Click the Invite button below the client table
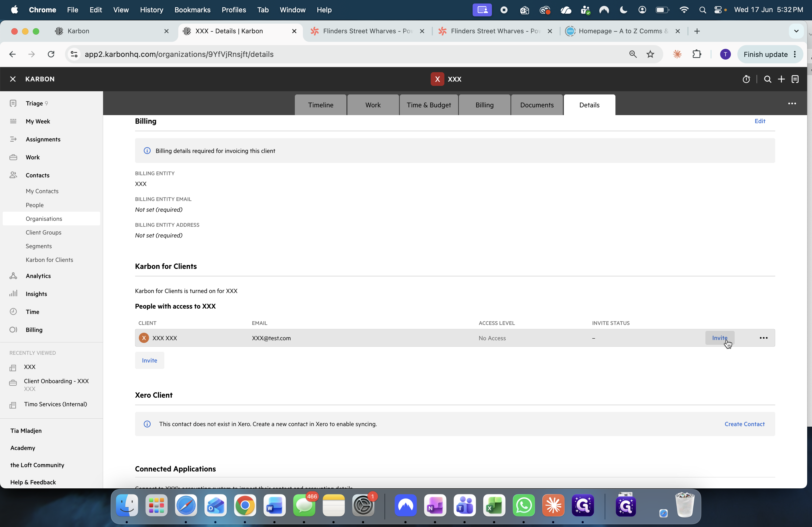Image resolution: width=812 pixels, height=527 pixels. (150, 360)
